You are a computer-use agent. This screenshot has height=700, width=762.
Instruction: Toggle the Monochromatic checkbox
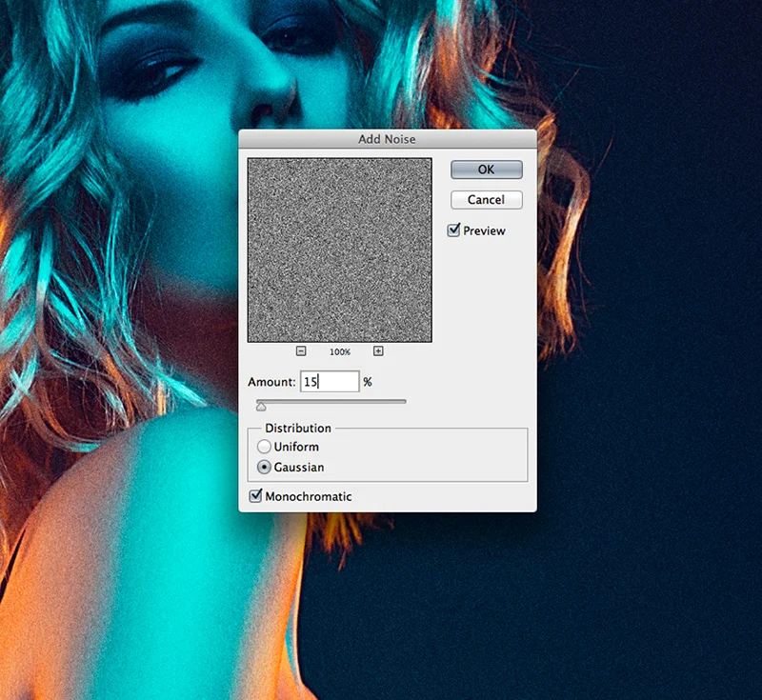[255, 495]
